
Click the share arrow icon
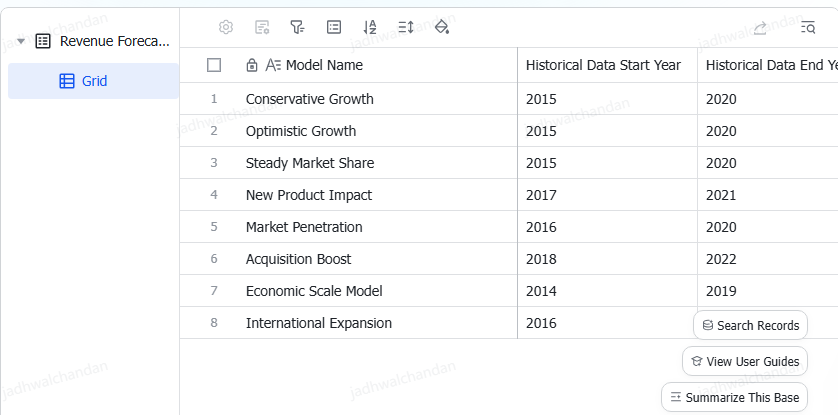pyautogui.click(x=760, y=28)
